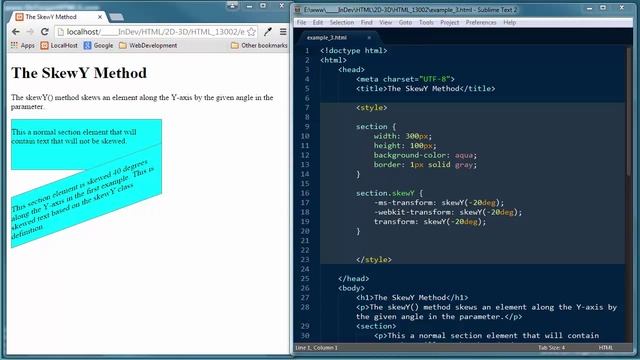640x360 pixels.
Task: Click The SkewY Method page heading
Action: tap(79, 73)
